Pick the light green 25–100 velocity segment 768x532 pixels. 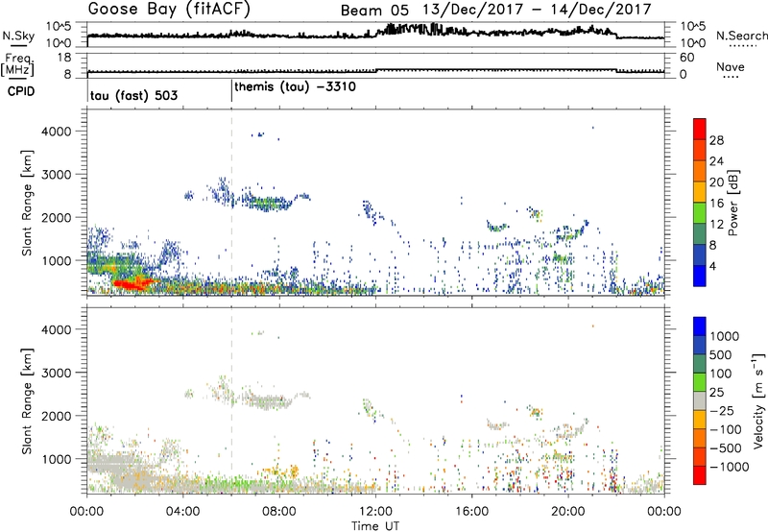tap(700, 382)
